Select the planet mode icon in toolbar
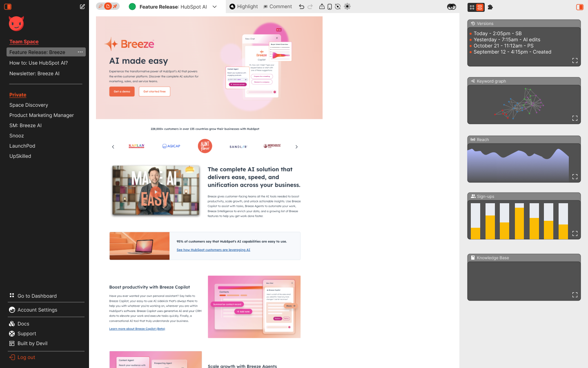This screenshot has height=368, width=588. (x=100, y=6)
